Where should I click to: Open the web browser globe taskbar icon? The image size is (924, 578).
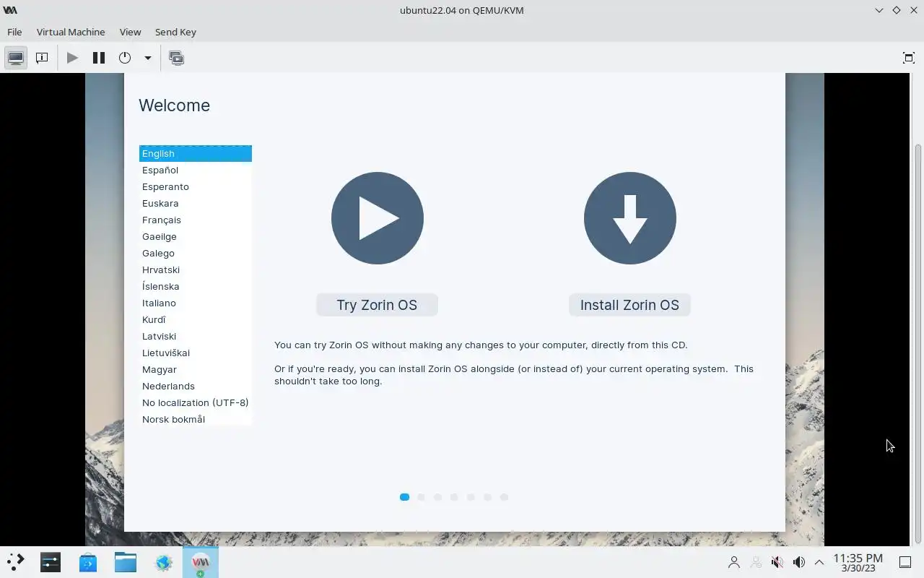tap(163, 562)
